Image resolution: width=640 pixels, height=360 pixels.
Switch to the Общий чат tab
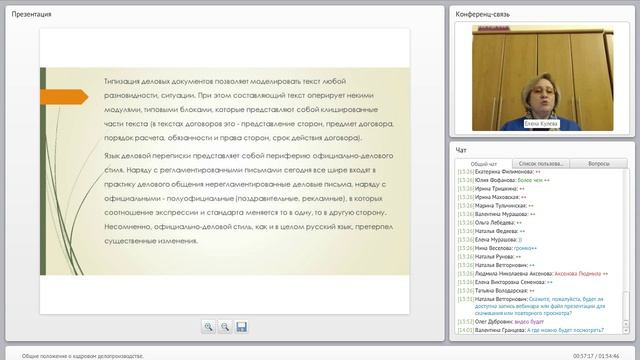tap(484, 164)
